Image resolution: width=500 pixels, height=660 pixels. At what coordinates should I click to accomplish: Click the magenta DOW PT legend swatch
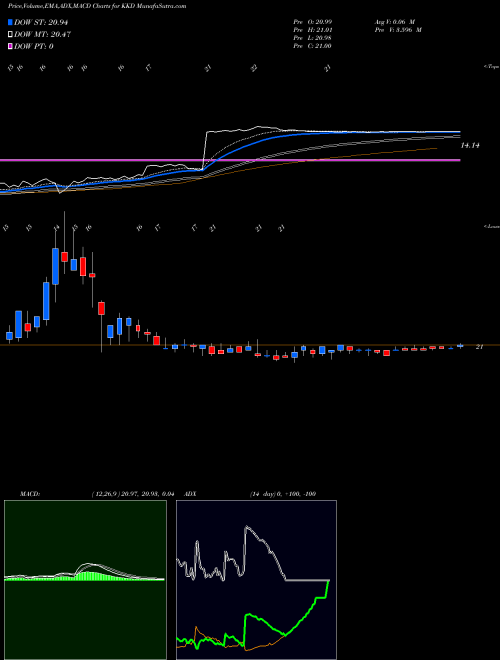pyautogui.click(x=11, y=46)
